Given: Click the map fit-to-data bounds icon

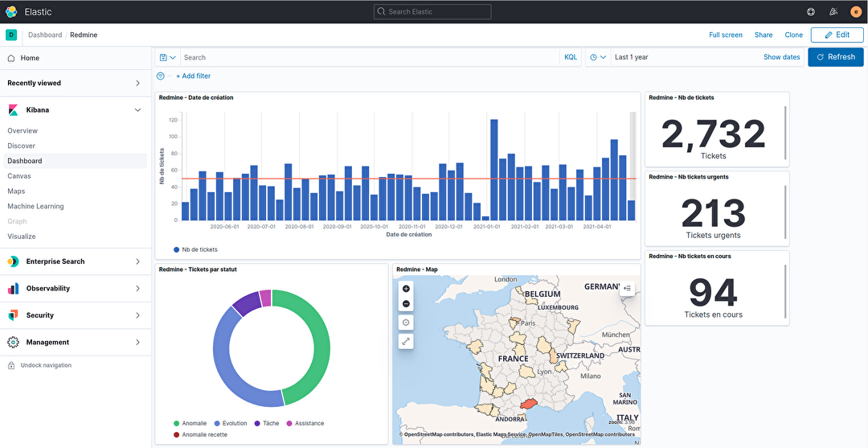Looking at the screenshot, I should click(x=407, y=323).
